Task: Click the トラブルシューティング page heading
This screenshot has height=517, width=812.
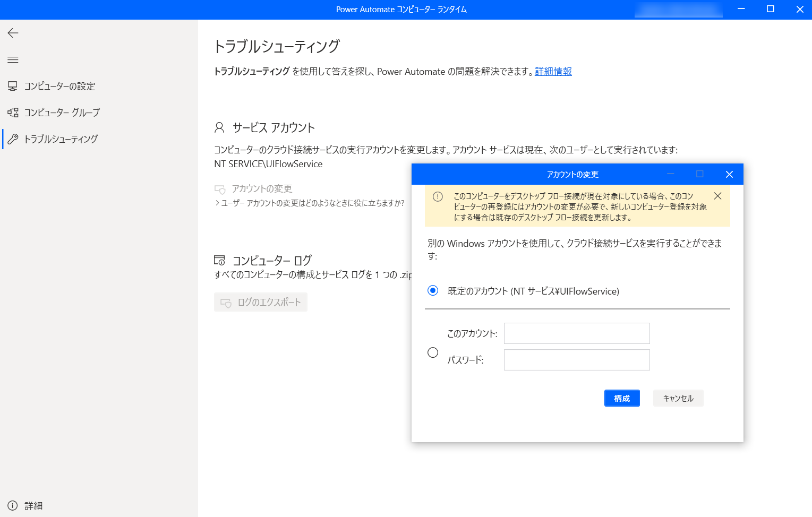Action: (277, 47)
